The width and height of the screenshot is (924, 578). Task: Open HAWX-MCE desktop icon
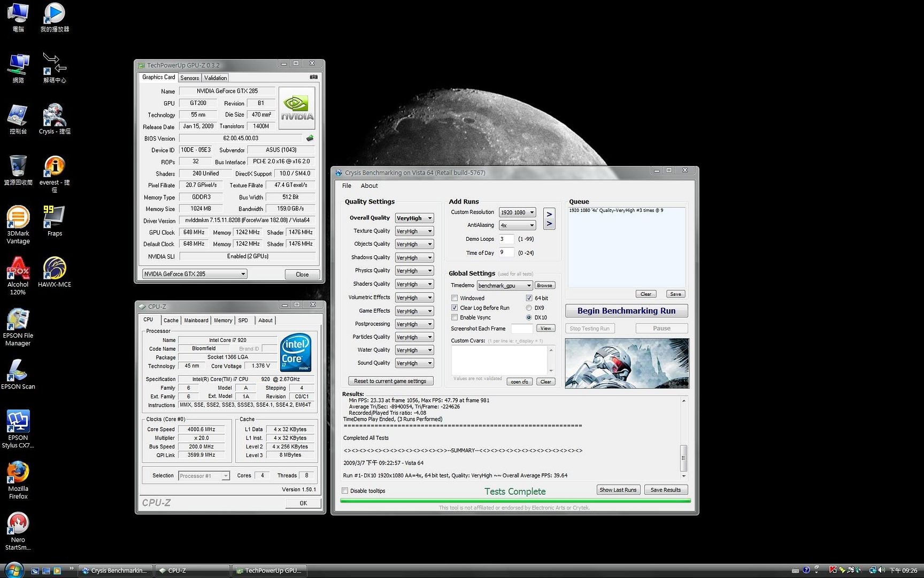[55, 272]
